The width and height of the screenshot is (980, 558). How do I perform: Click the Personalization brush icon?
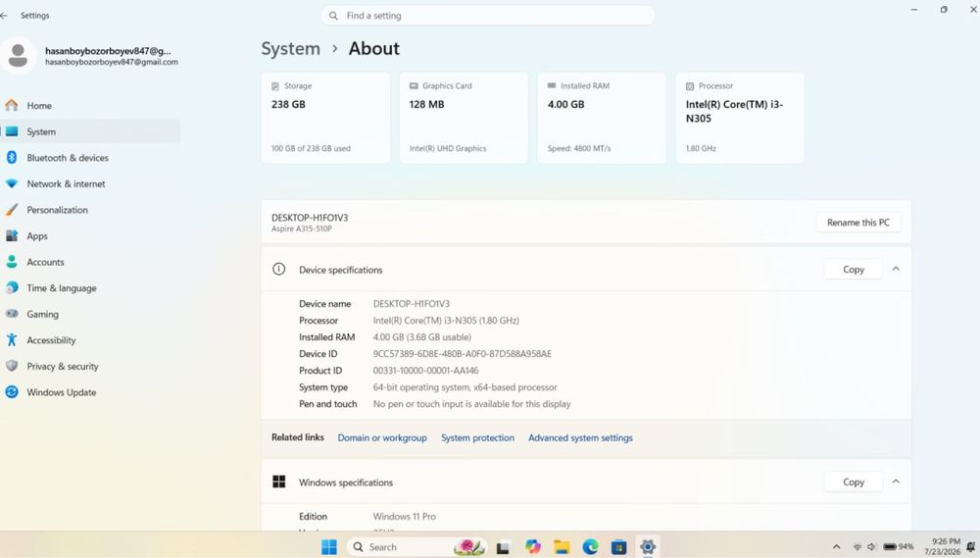click(x=11, y=210)
